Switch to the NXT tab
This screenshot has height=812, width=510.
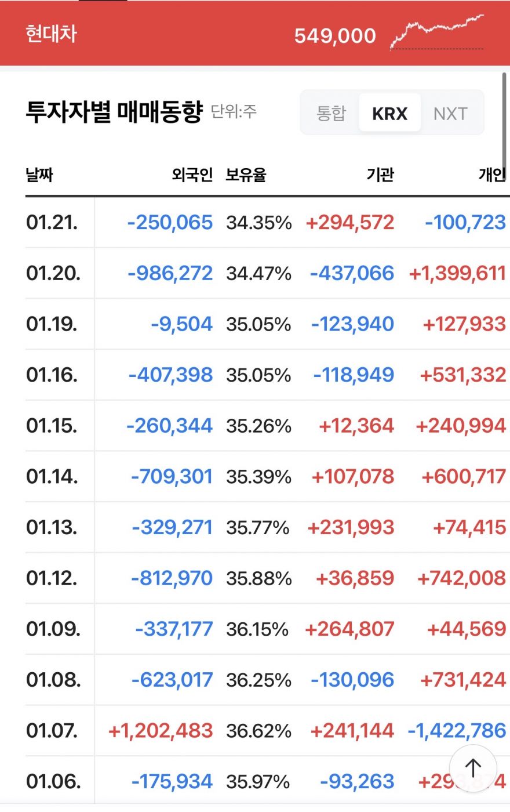click(x=450, y=113)
